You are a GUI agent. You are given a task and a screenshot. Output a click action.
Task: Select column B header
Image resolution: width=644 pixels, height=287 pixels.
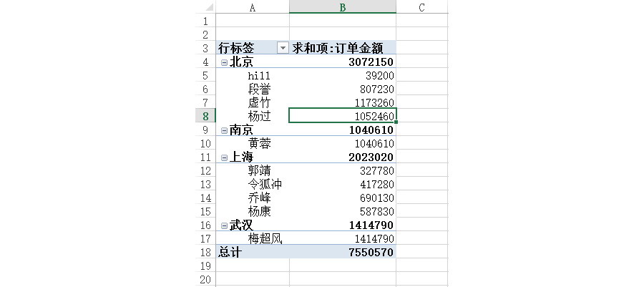point(343,7)
